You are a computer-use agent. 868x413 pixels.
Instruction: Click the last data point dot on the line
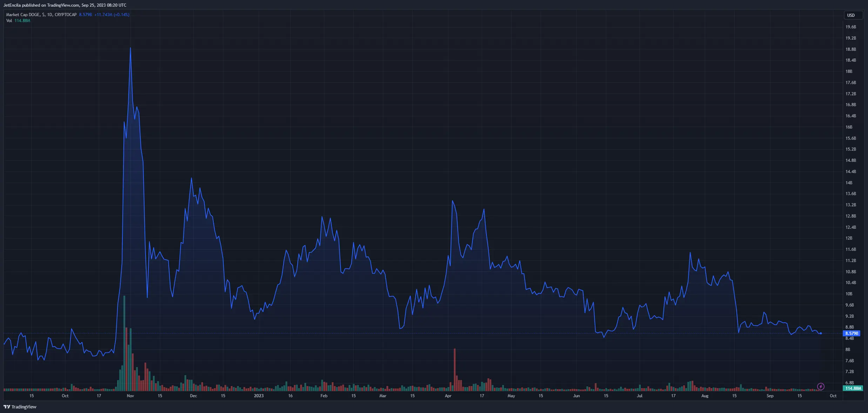click(821, 333)
